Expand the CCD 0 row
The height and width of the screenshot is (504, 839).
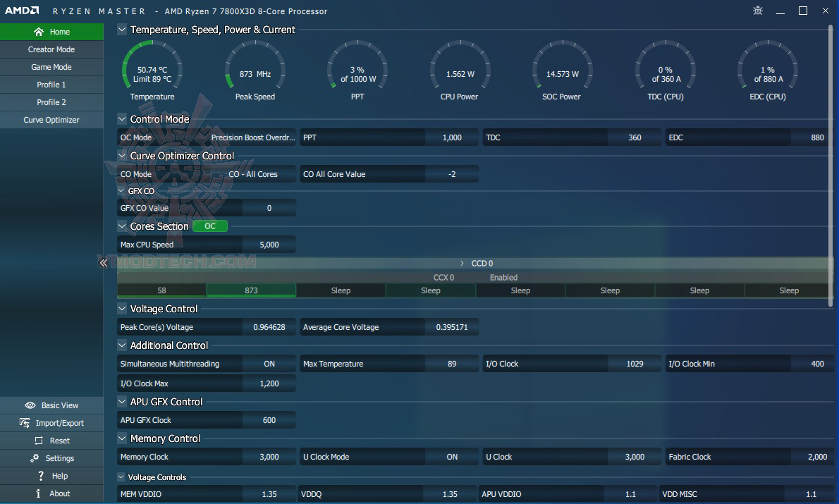[x=463, y=263]
